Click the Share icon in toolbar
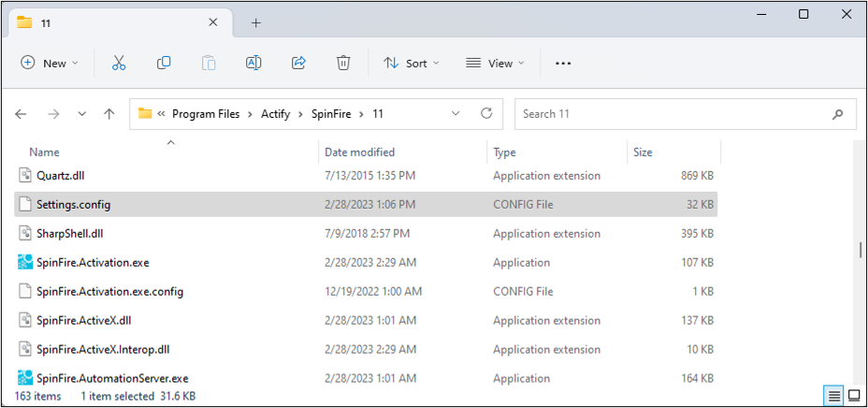This screenshot has height=408, width=868. tap(298, 63)
